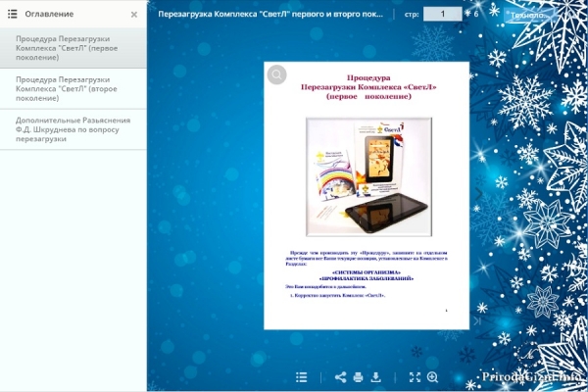Click the "Оглавление" header label

(x=49, y=14)
